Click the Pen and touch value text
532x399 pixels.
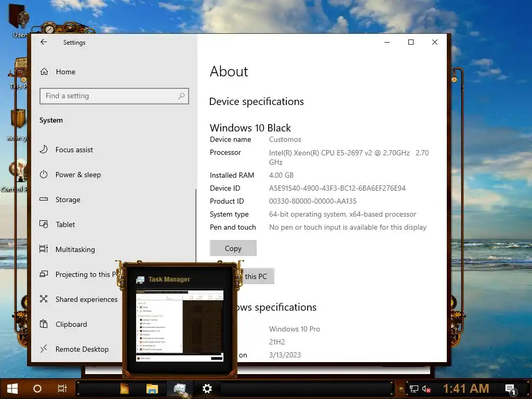pyautogui.click(x=348, y=228)
